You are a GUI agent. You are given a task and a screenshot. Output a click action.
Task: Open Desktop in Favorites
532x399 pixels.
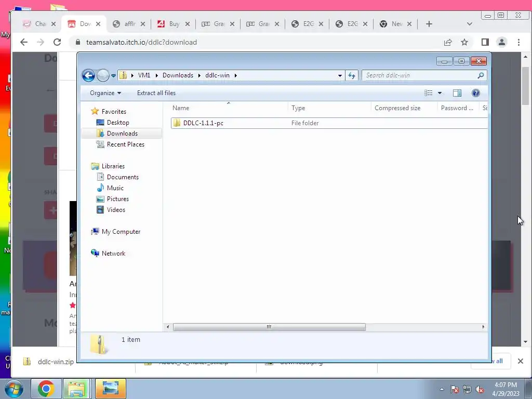(118, 123)
